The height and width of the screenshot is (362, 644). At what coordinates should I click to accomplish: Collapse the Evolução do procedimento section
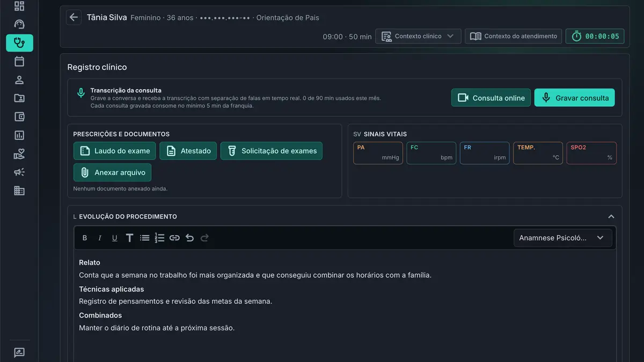611,217
